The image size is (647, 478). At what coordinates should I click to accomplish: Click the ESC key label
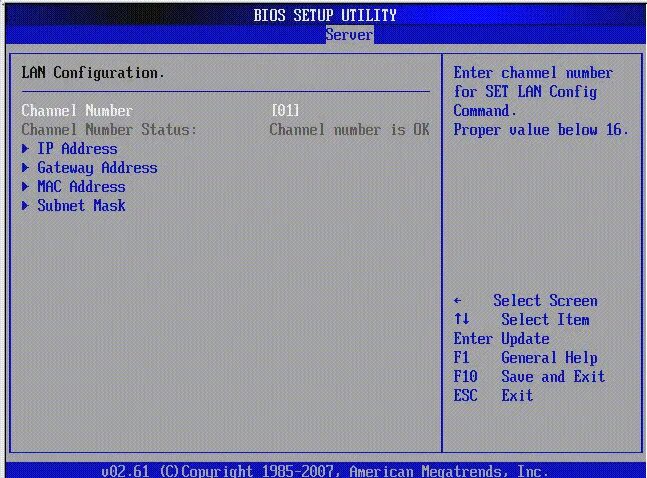(465, 395)
